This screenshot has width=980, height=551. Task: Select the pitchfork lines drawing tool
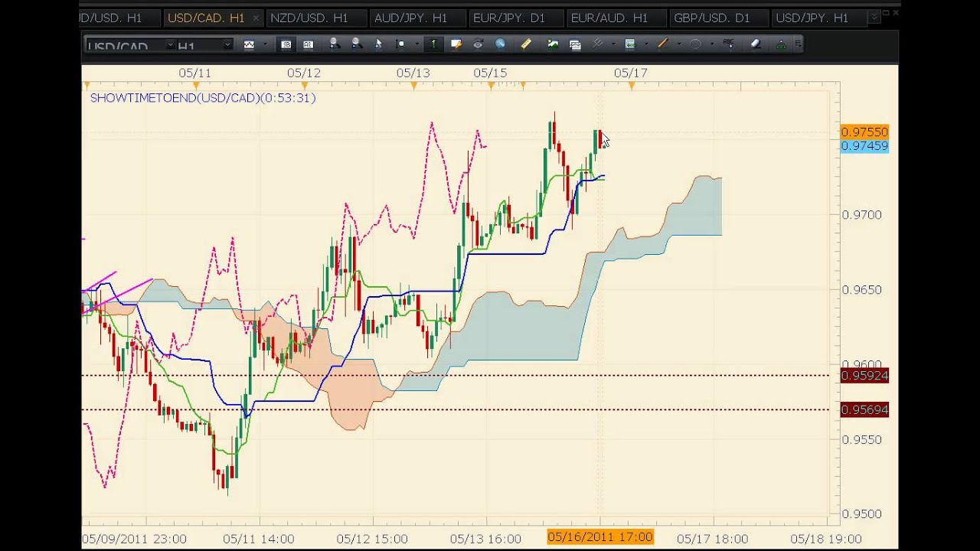pos(598,44)
